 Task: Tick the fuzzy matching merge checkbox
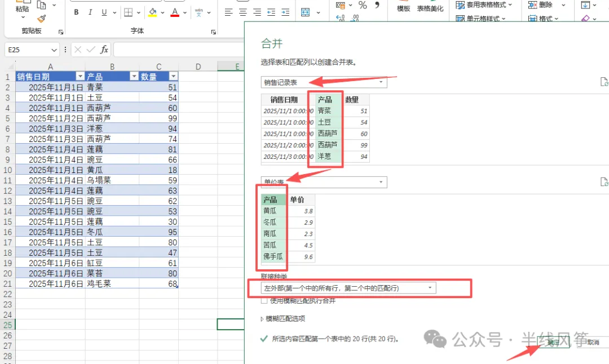pos(264,301)
